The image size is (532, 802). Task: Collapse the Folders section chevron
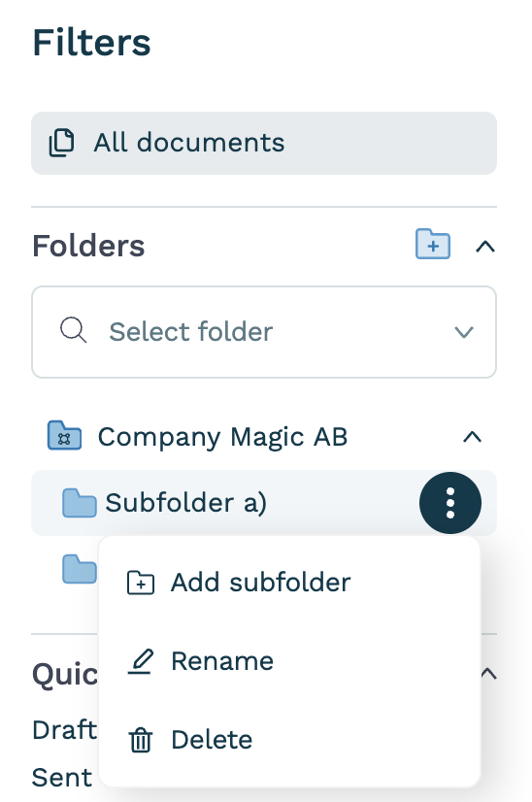pyautogui.click(x=485, y=247)
